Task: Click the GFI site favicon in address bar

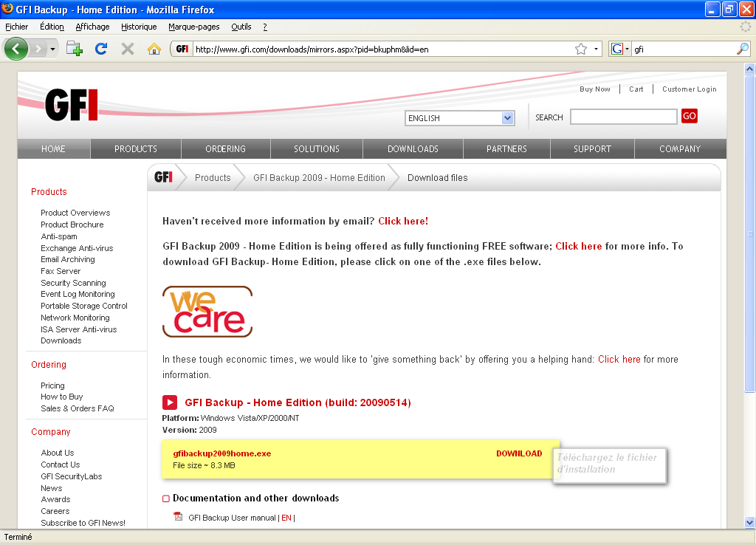Action: click(182, 49)
